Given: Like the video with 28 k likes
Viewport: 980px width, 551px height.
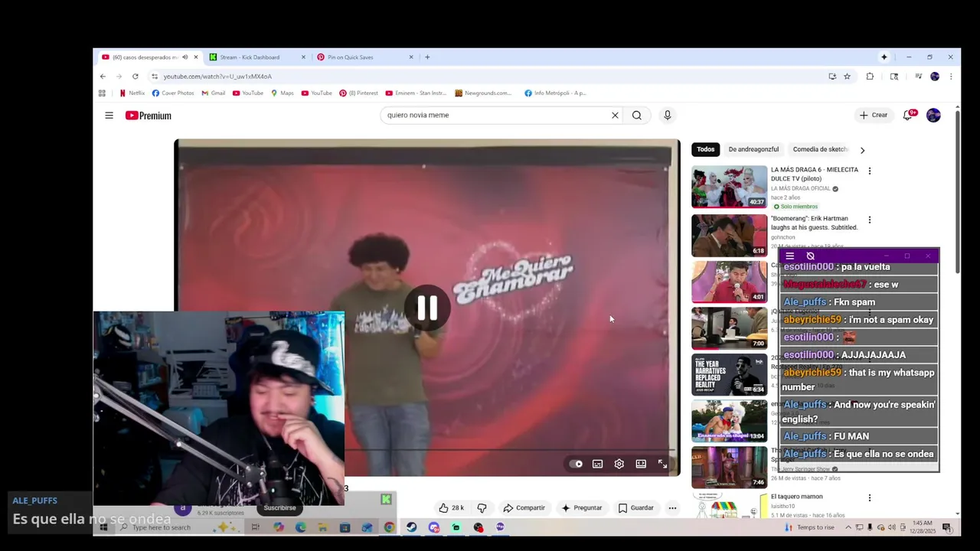Looking at the screenshot, I should tap(451, 508).
